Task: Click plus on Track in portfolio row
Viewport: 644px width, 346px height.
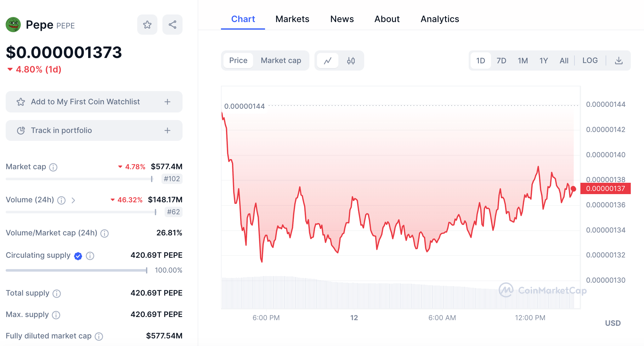Action: tap(167, 130)
